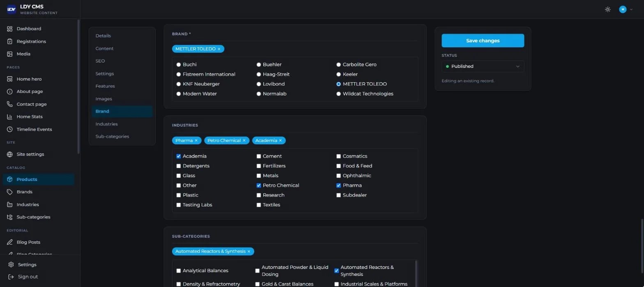Jump to the Sub-categories section anchor
This screenshot has width=644, height=287.
[x=112, y=137]
